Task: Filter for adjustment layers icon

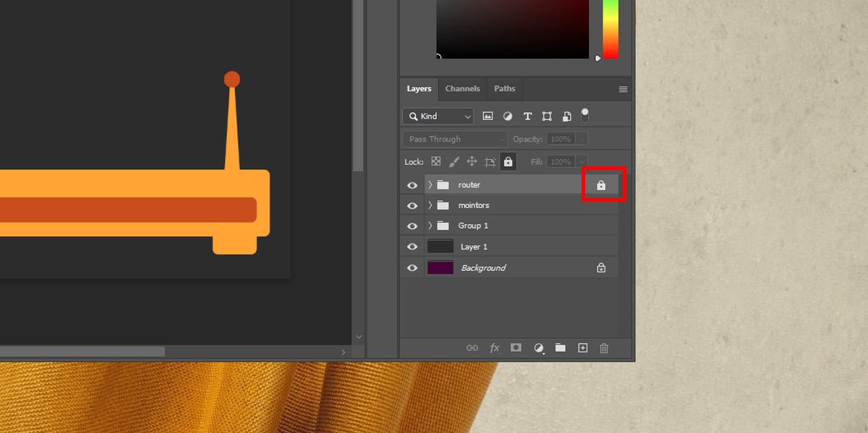Action: point(507,116)
